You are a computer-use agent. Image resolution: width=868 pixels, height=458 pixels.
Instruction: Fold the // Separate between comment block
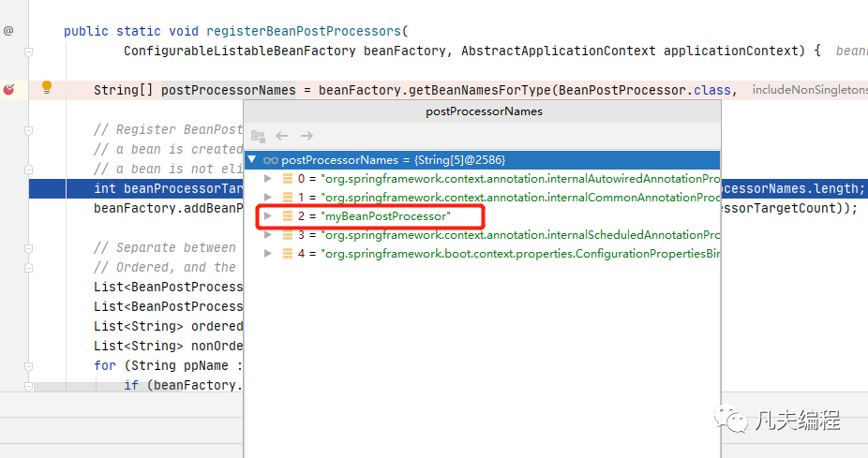pyautogui.click(x=28, y=248)
